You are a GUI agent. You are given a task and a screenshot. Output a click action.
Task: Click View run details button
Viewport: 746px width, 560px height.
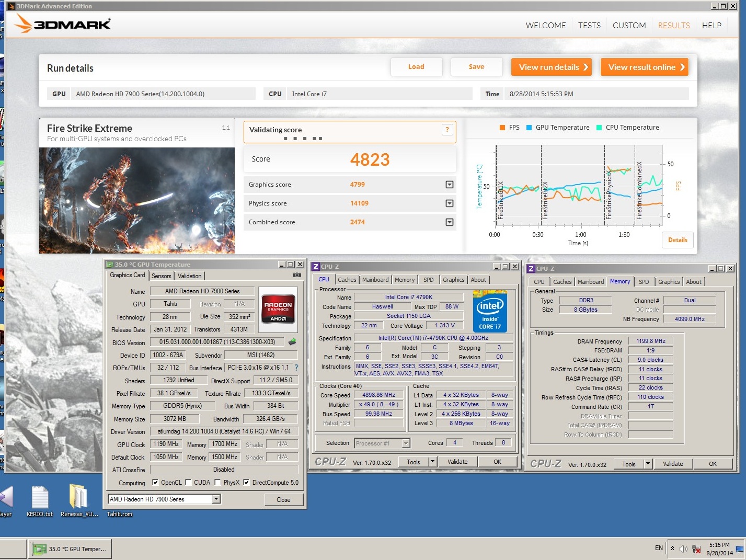point(551,67)
